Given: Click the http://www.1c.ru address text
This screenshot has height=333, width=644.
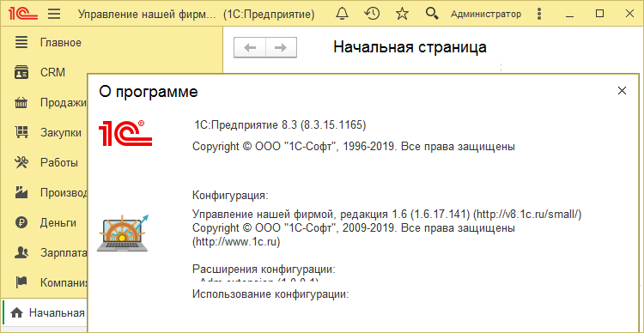Looking at the screenshot, I should [237, 242].
